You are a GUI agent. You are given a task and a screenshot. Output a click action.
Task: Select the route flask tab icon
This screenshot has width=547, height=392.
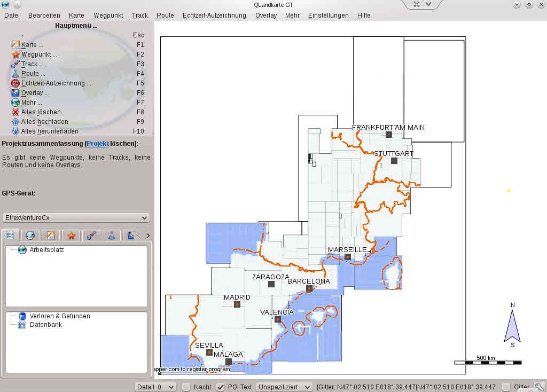click(x=112, y=235)
